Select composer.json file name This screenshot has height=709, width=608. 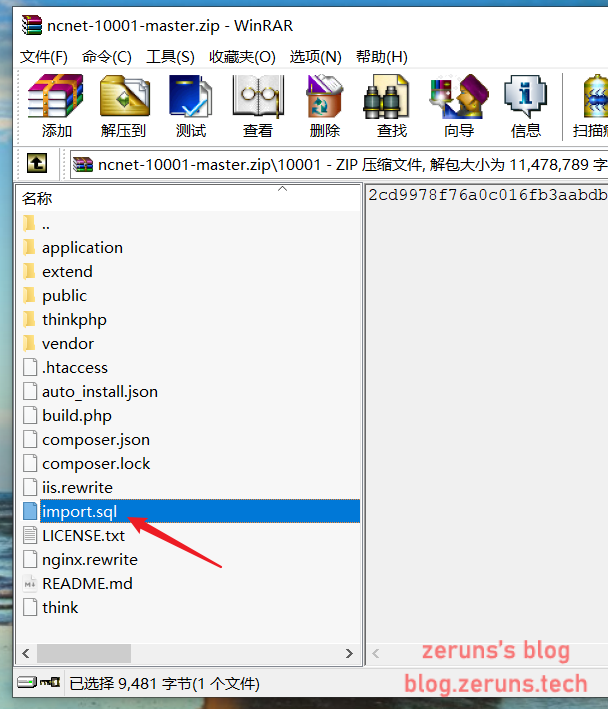(x=96, y=440)
